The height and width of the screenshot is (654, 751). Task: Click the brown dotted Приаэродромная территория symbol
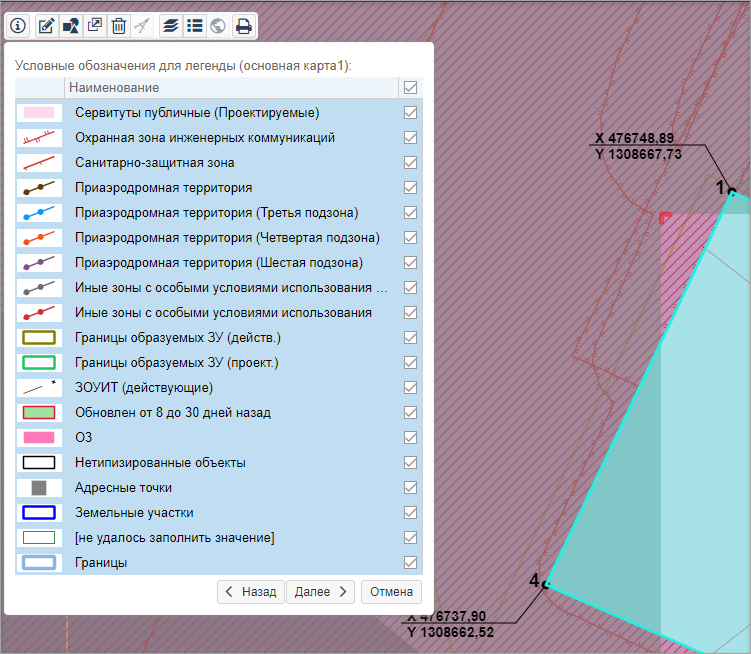click(x=39, y=187)
